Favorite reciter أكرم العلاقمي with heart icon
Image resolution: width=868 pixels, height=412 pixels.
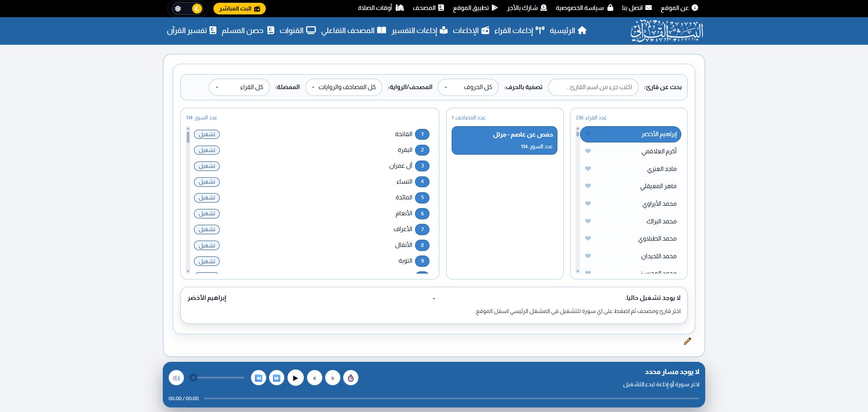click(588, 151)
